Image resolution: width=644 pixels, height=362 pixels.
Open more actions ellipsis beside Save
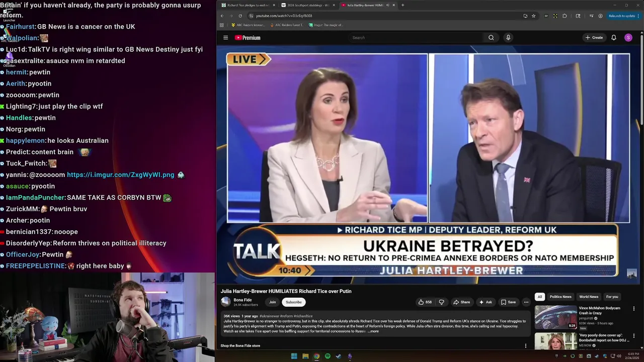(x=526, y=302)
